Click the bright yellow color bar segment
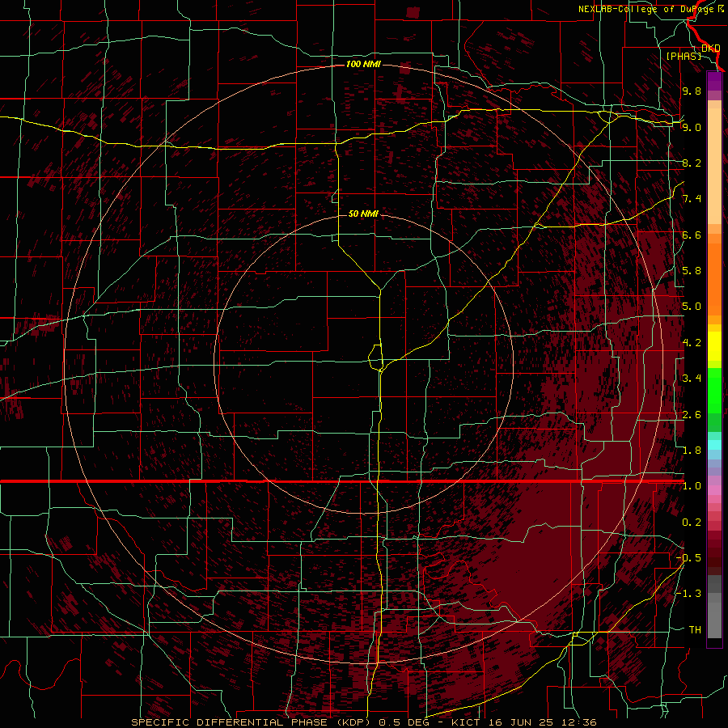The width and height of the screenshot is (728, 728). [x=714, y=346]
